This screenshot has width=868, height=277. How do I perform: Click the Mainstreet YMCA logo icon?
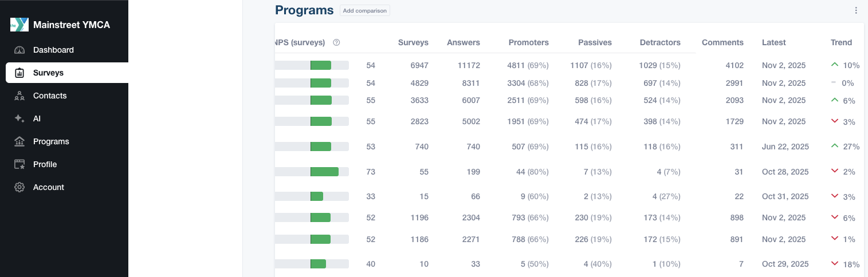pos(19,25)
